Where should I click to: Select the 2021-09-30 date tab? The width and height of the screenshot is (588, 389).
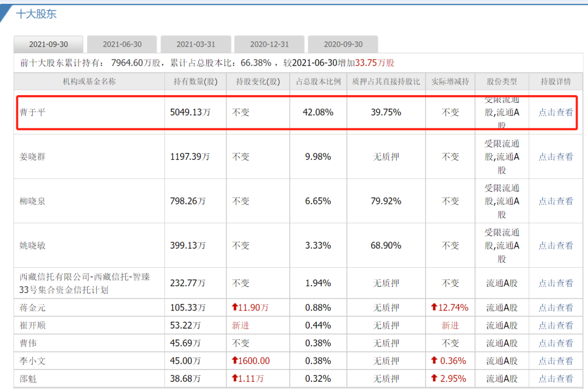pos(48,44)
